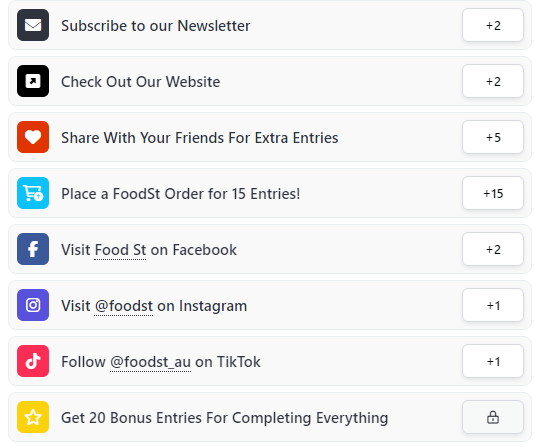Click the website external link icon
The width and height of the screenshot is (540, 448).
point(33,81)
